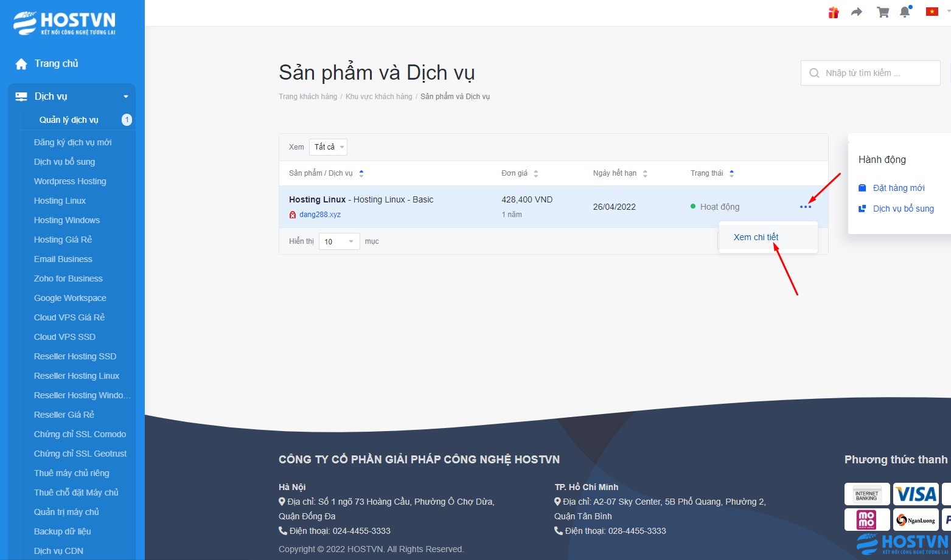Click the three-dots action menu for Hosting Linux

(x=806, y=207)
